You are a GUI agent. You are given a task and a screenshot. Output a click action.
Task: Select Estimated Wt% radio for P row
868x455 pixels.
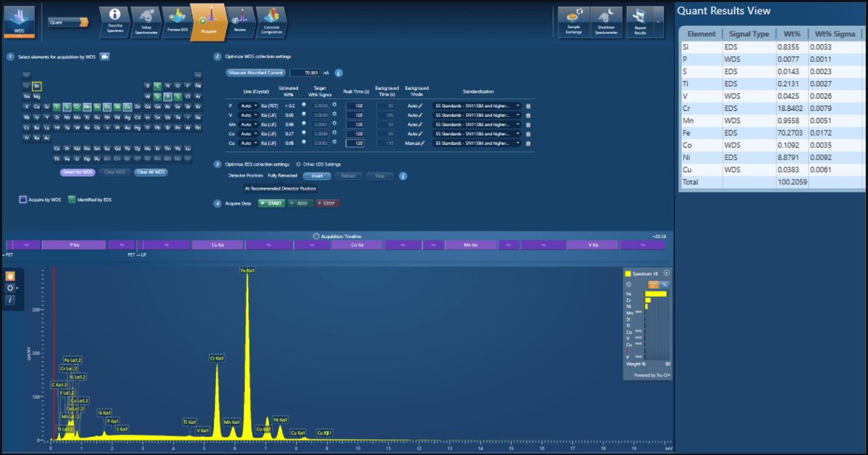coord(304,106)
